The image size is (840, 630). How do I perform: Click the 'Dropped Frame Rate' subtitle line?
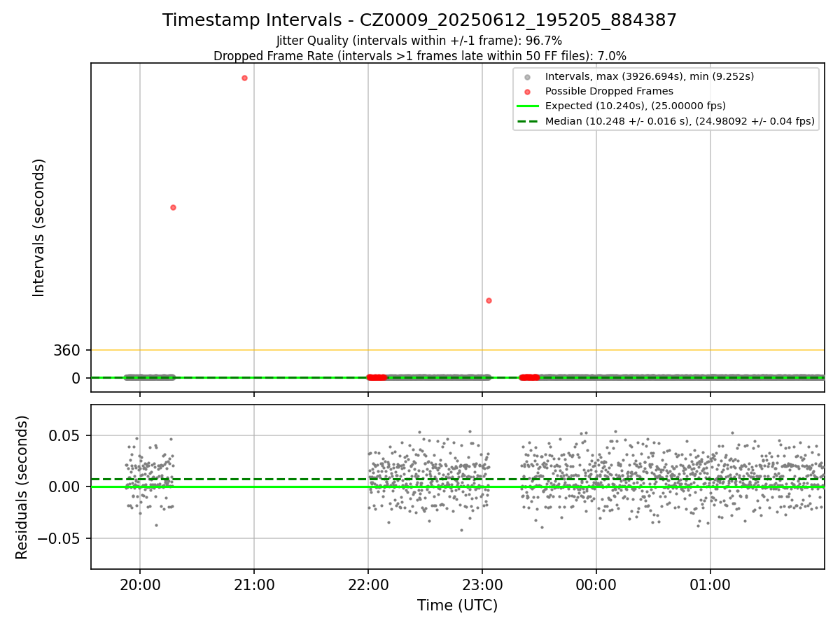[x=419, y=56]
